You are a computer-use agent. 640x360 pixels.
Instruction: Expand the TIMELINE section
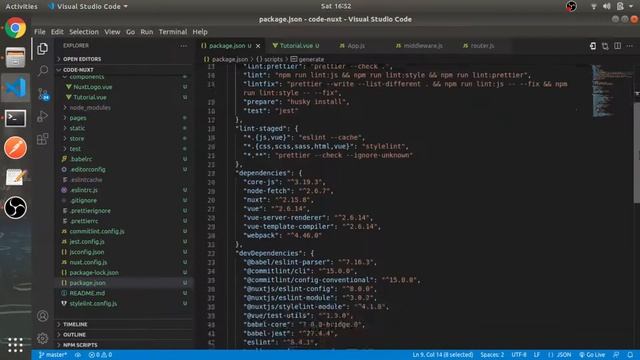(75, 324)
